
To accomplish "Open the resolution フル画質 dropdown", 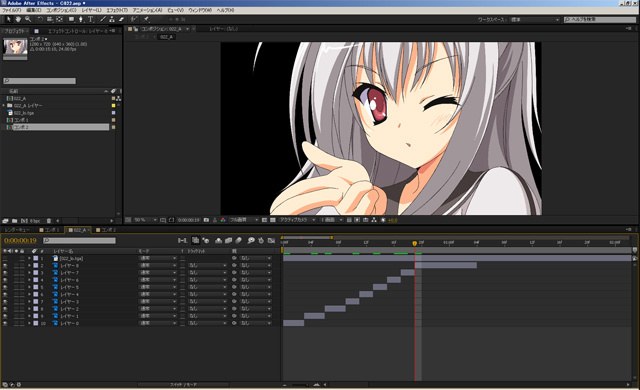I will click(244, 220).
